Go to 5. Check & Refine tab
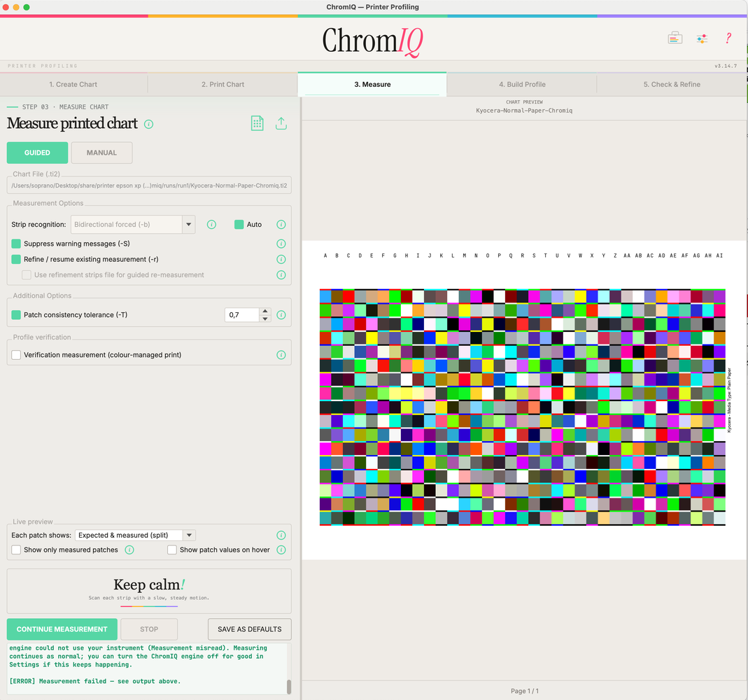This screenshot has height=700, width=748. point(672,85)
